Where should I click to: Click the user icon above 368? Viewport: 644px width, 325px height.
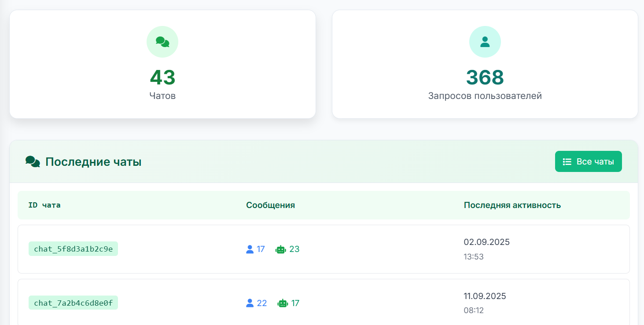485,42
